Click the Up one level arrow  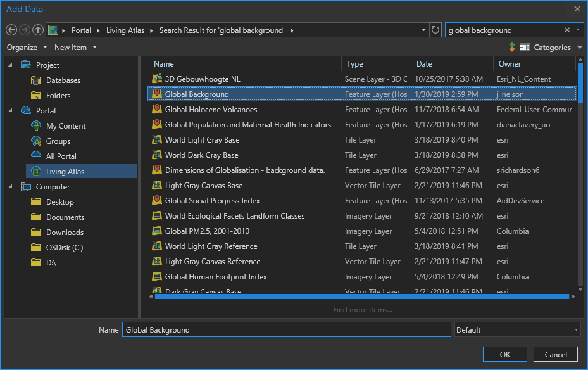point(38,30)
